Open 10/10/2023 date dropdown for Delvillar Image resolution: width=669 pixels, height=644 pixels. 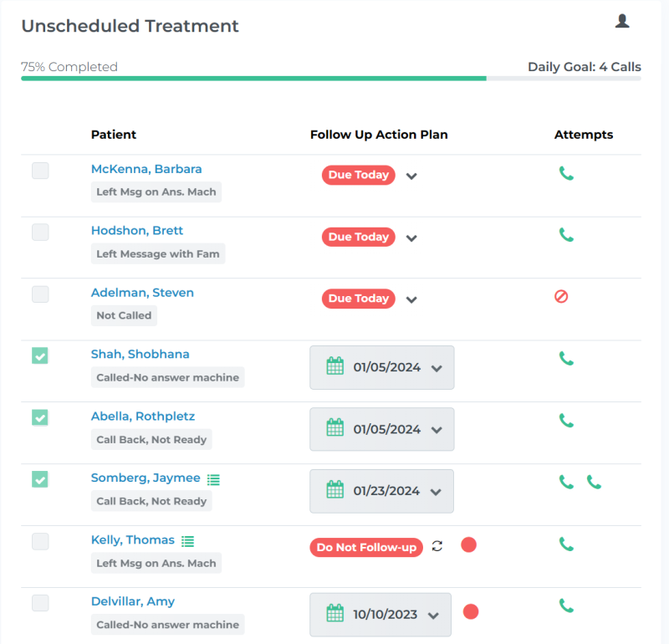(433, 615)
